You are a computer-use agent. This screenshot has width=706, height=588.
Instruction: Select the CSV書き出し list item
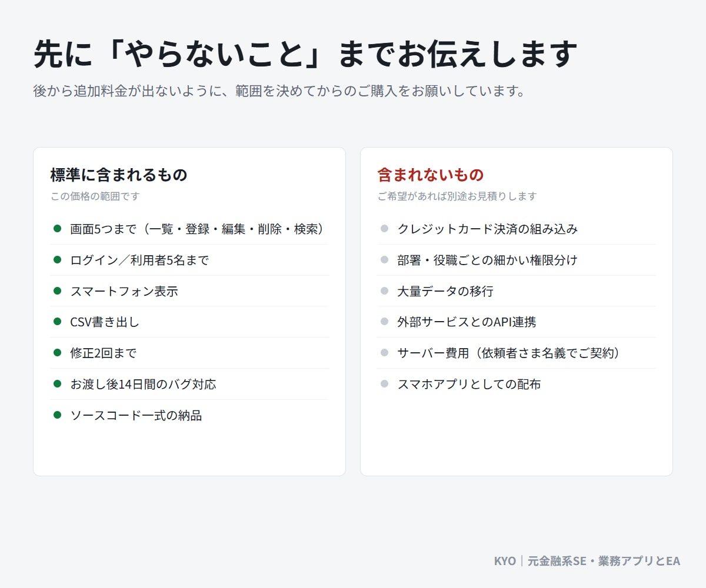(189, 322)
